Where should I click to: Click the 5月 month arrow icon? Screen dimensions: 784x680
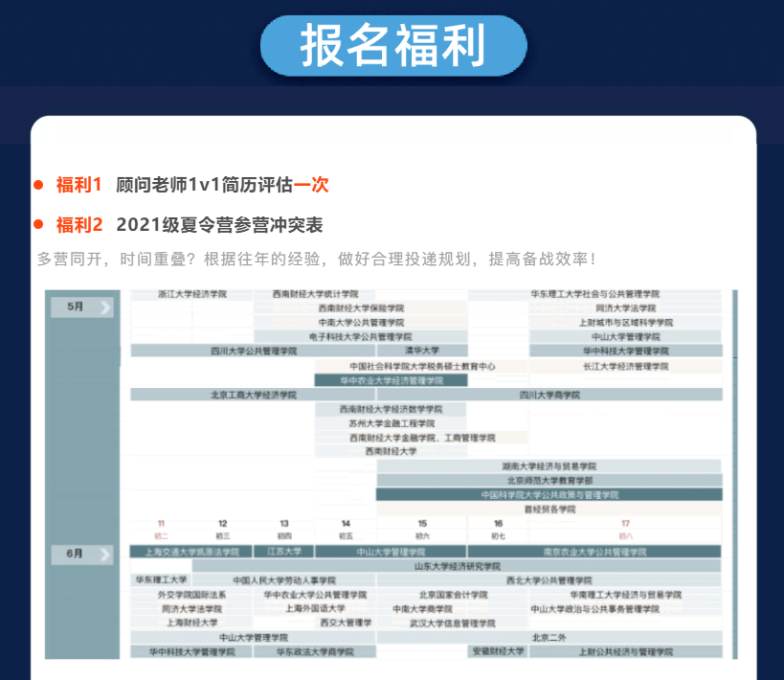point(103,306)
